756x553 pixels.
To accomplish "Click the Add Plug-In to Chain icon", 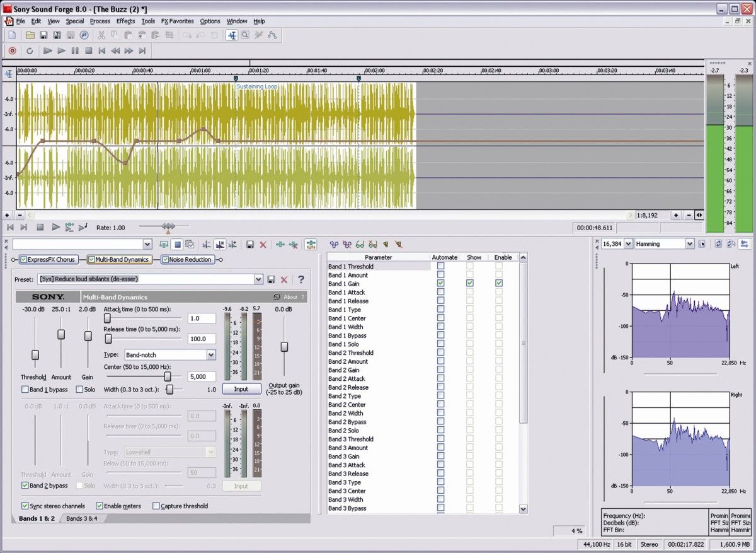I will pos(280,244).
